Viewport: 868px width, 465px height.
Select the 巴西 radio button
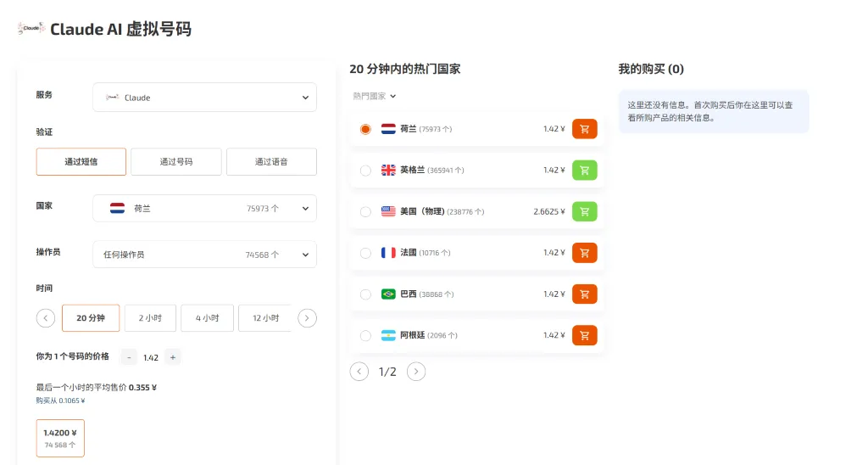(x=365, y=294)
